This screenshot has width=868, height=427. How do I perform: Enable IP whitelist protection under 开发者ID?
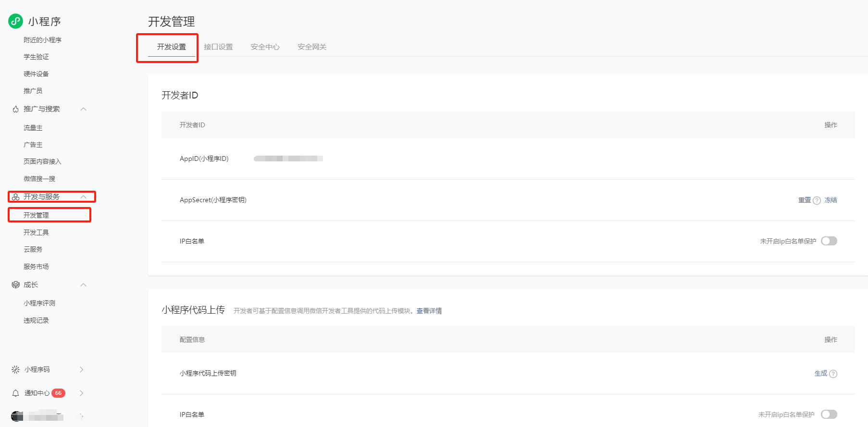click(x=829, y=241)
